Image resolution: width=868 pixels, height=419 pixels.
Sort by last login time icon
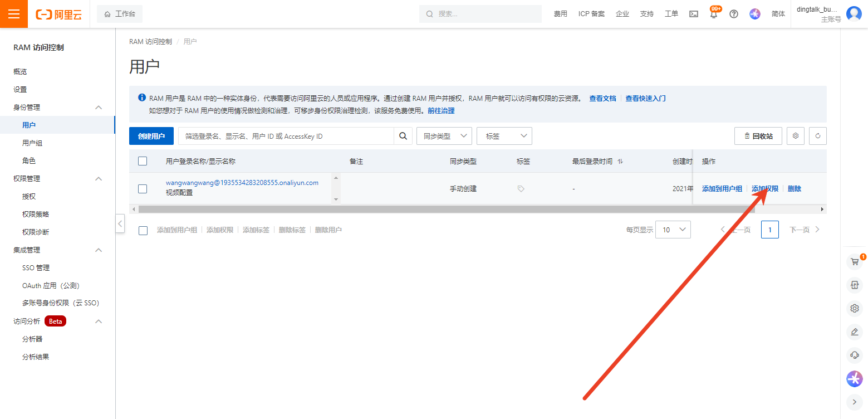[620, 162]
